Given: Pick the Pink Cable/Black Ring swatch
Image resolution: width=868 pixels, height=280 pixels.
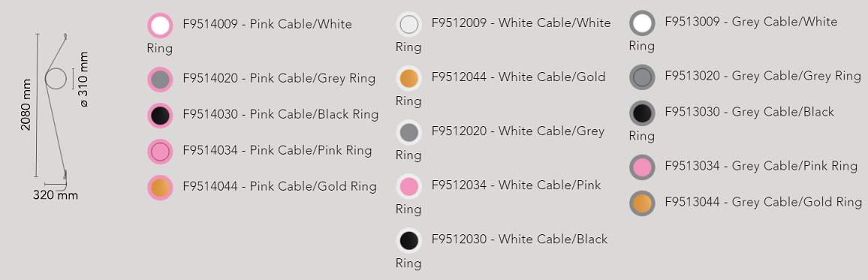Looking at the screenshot, I should [x=160, y=115].
